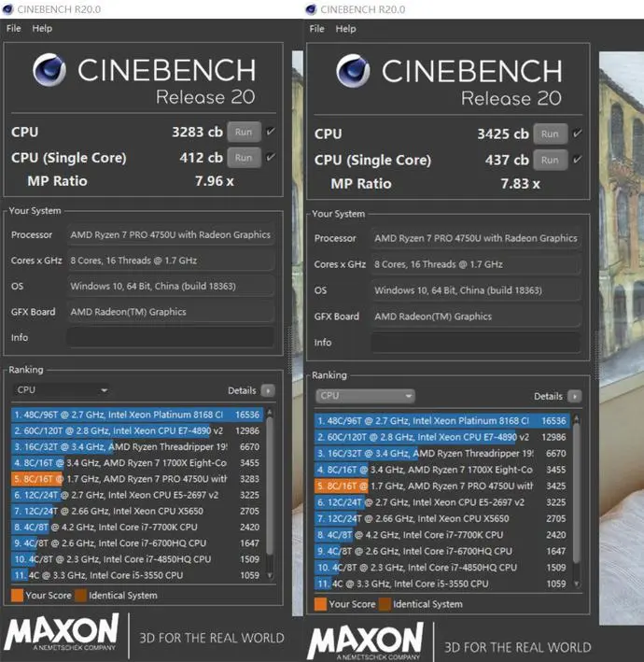Select Xeon E5-2697 v2 row in right window
The width and height of the screenshot is (644, 662).
point(441,502)
